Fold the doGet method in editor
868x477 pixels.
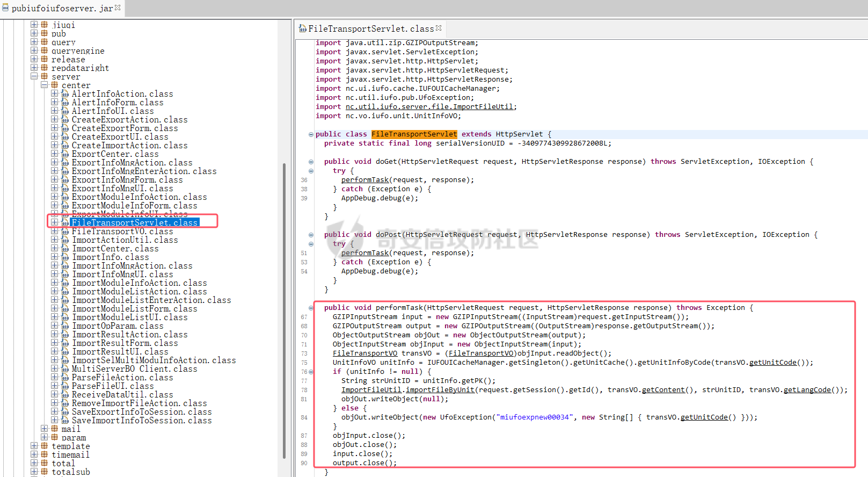click(311, 162)
